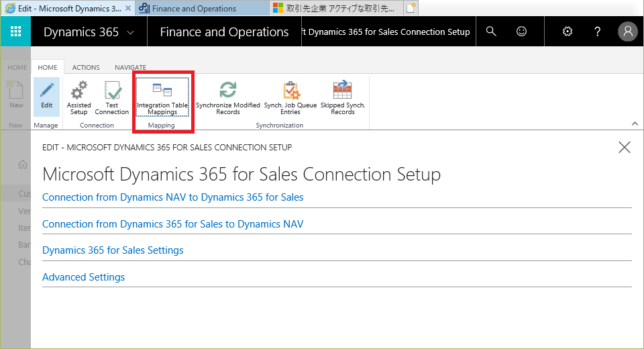Click the smiley feedback icon
This screenshot has height=349, width=644.
(x=521, y=32)
